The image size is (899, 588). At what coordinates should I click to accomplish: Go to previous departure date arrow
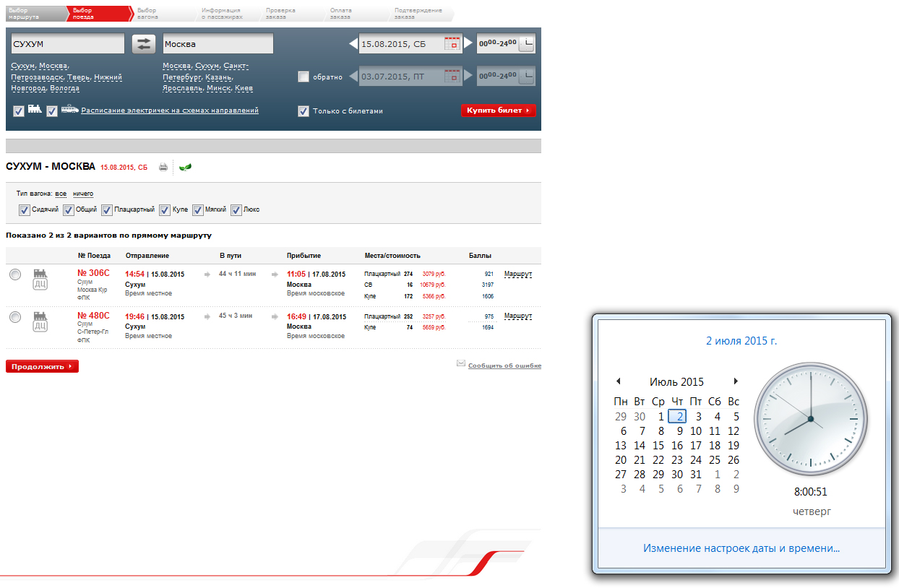[353, 44]
